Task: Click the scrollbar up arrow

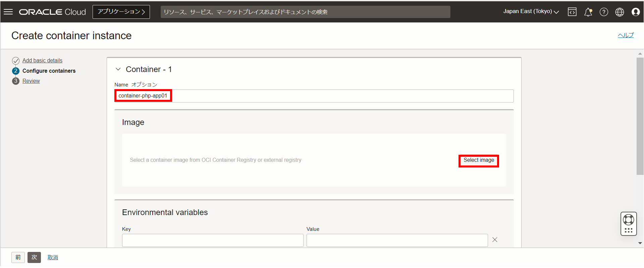Action: coord(640,54)
